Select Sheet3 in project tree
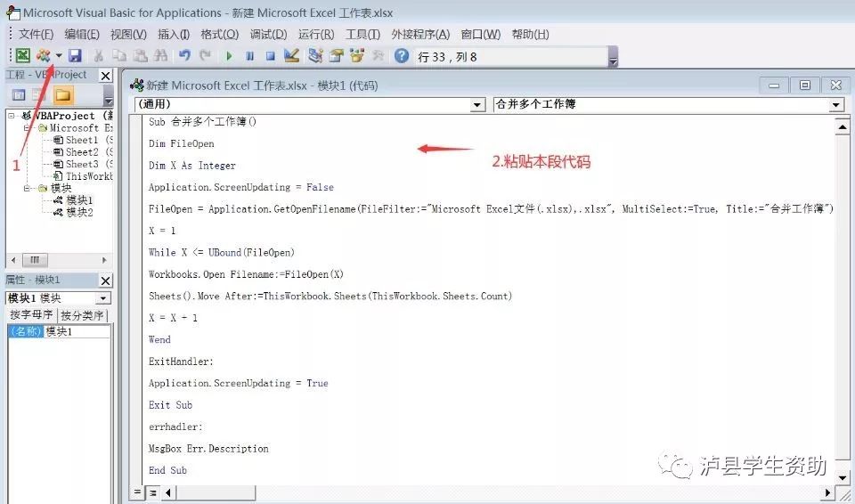Screen dimensions: 855x504 (82, 164)
